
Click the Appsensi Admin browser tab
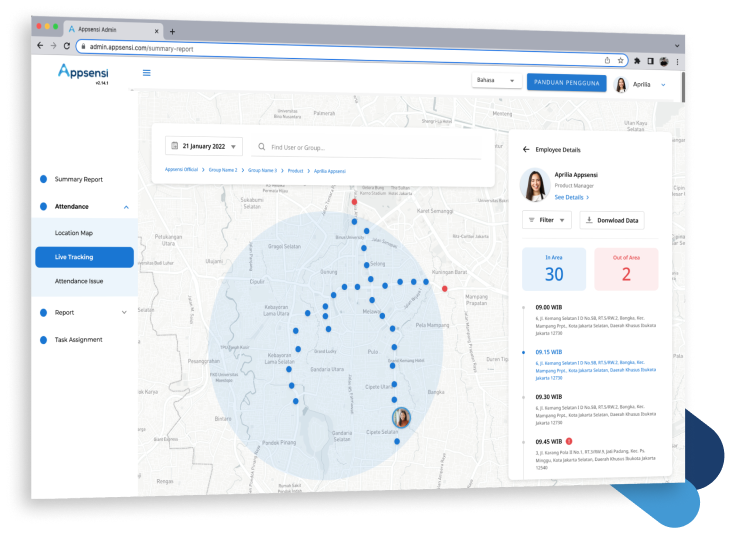(113, 30)
